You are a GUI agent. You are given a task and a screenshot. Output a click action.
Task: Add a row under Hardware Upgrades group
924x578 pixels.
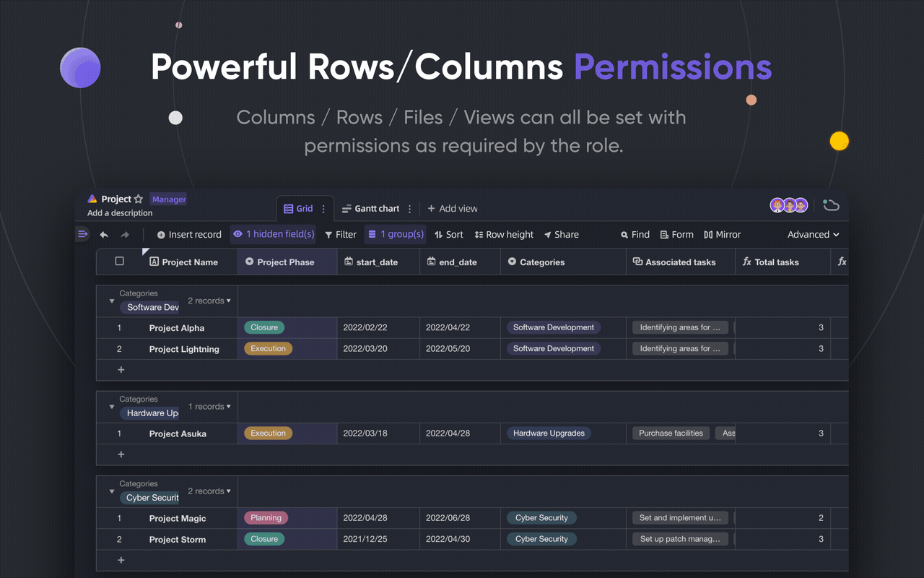pyautogui.click(x=121, y=454)
